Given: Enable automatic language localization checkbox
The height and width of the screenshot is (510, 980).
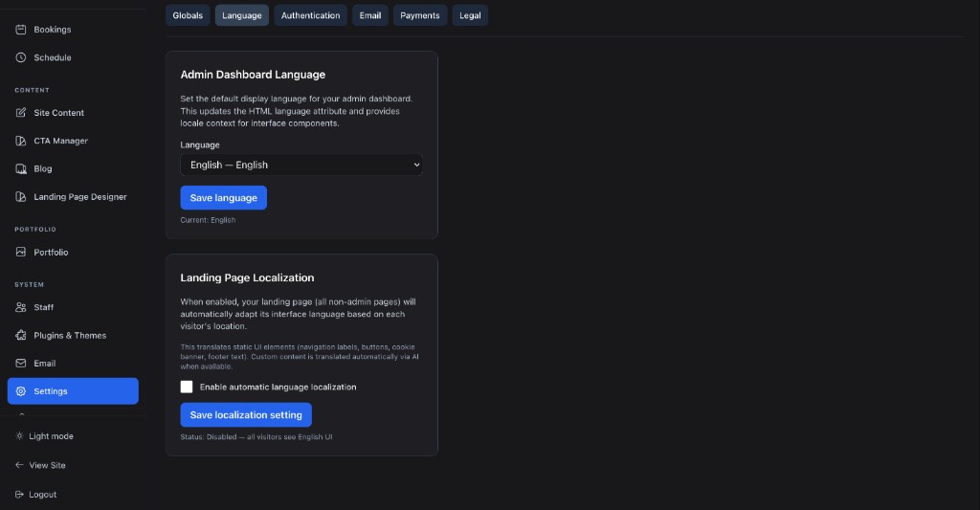Looking at the screenshot, I should tap(187, 387).
